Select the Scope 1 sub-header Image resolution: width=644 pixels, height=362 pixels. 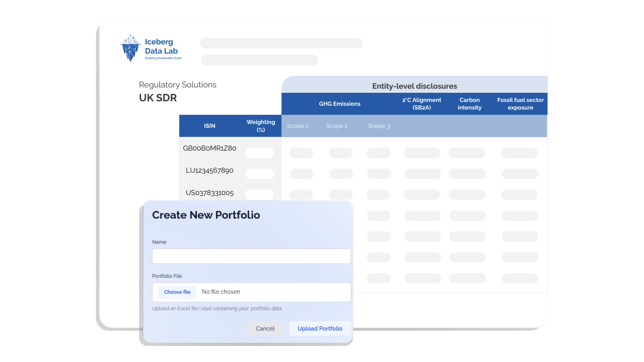click(297, 126)
